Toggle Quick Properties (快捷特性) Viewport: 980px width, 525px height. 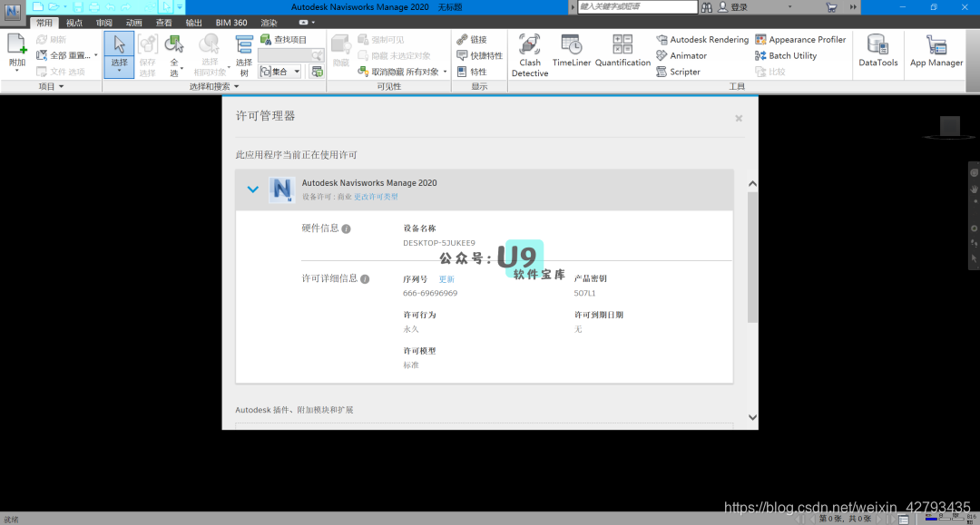pos(479,55)
